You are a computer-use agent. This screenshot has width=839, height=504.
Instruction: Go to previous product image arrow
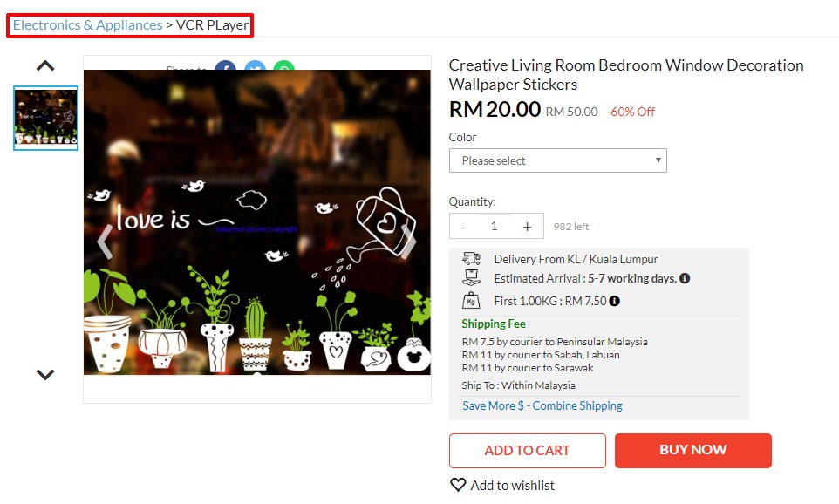(105, 242)
